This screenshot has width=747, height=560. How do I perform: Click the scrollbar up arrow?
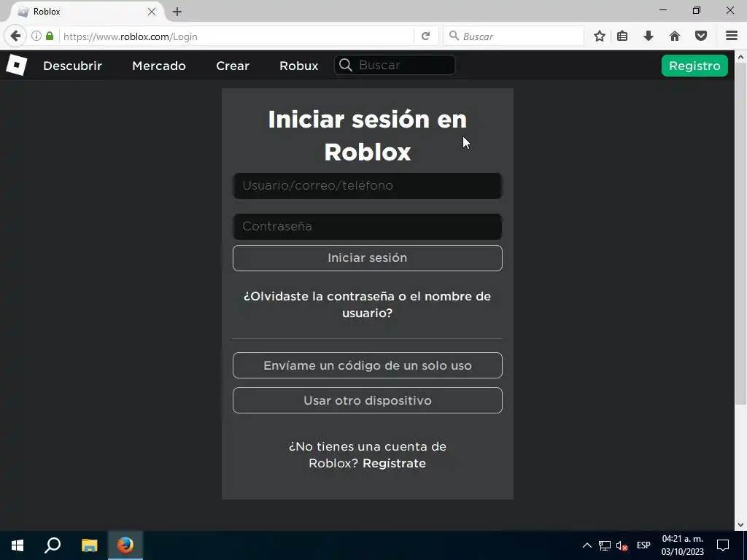[x=740, y=57]
